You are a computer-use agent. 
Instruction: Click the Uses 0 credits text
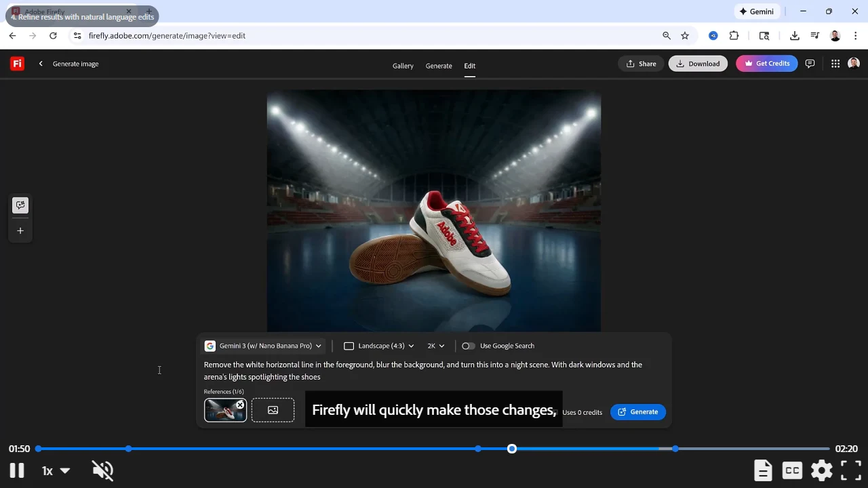click(582, 413)
